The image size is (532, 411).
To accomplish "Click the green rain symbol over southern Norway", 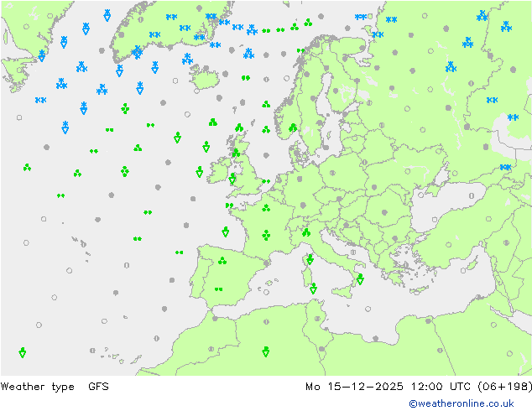I will click(293, 127).
